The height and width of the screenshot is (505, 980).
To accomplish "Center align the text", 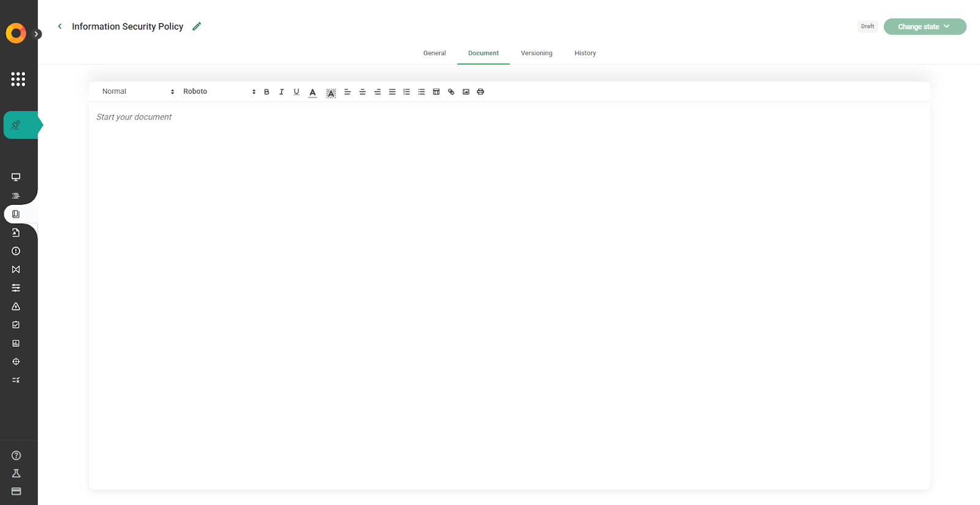I will [x=362, y=92].
